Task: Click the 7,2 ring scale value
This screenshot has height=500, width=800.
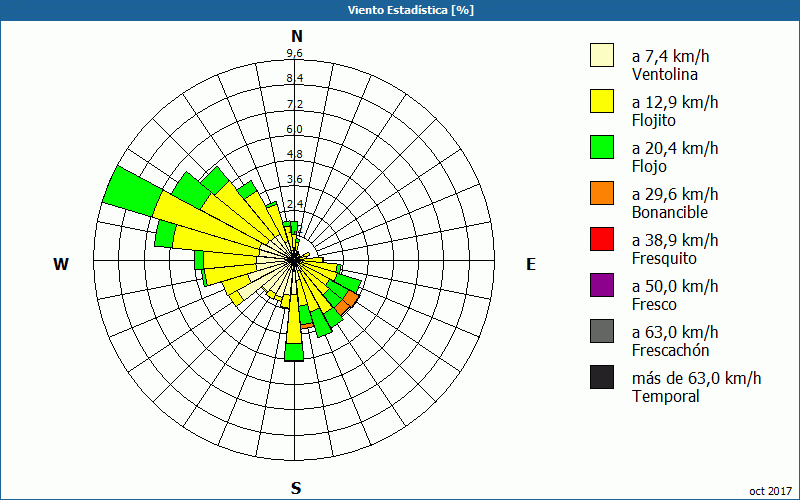Action: (294, 104)
